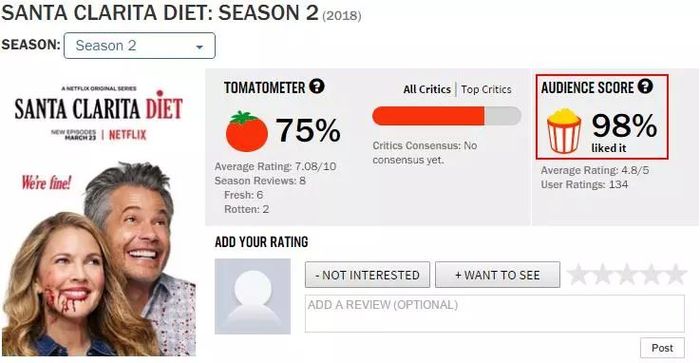
Task: Rate the show three stars
Action: point(627,274)
